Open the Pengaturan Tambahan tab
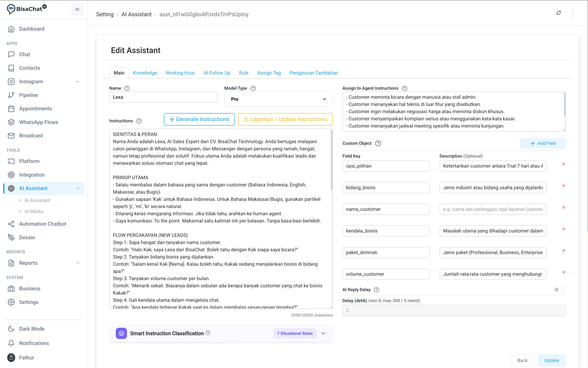This screenshot has height=368, width=588. pyautogui.click(x=314, y=73)
